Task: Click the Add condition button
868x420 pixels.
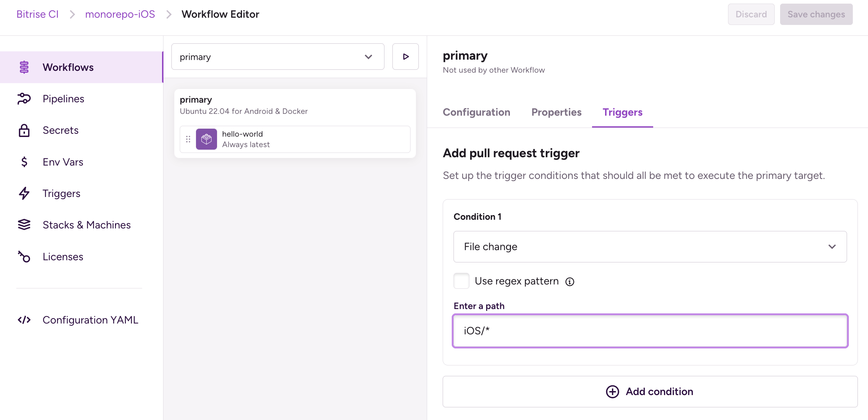Action: [x=650, y=392]
